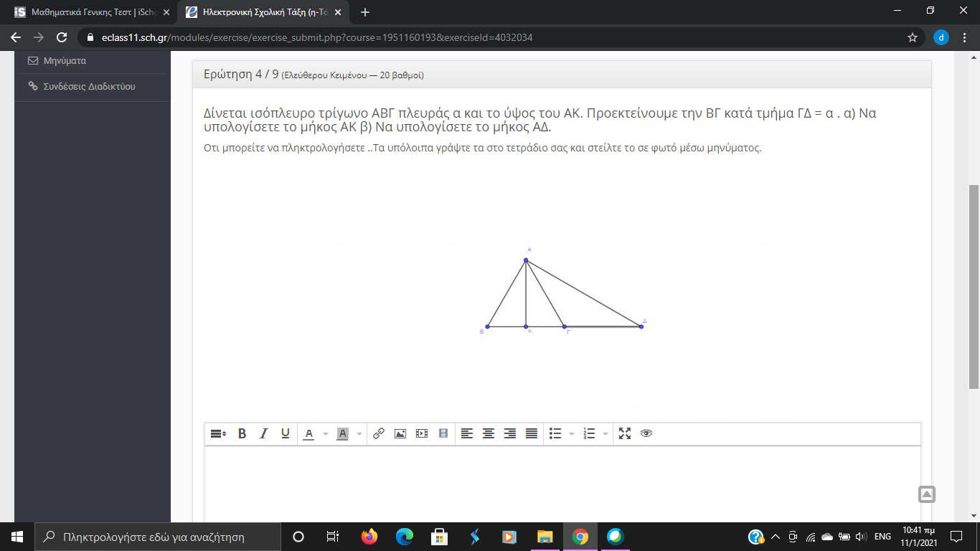The width and height of the screenshot is (980, 551).
Task: Open the Chrome profile avatar
Action: (941, 37)
